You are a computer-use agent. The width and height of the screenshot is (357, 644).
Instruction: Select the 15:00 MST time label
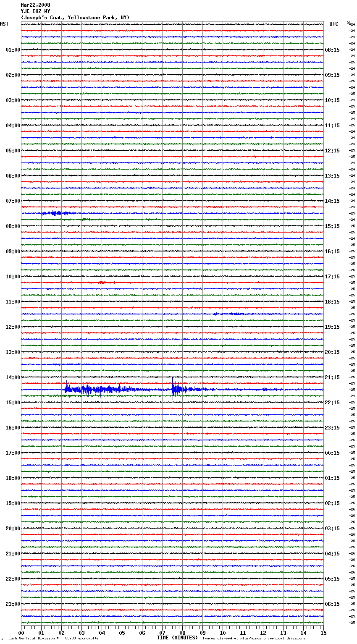pos(13,403)
